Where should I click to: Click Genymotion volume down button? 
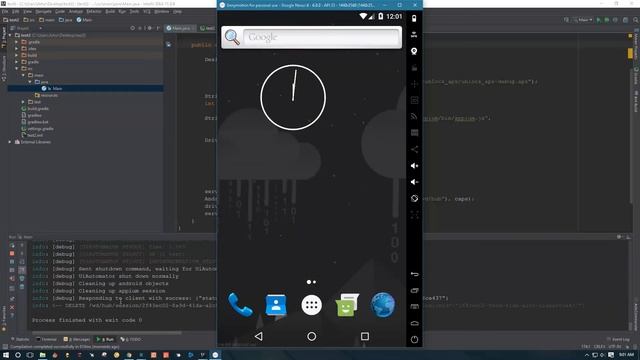414,182
